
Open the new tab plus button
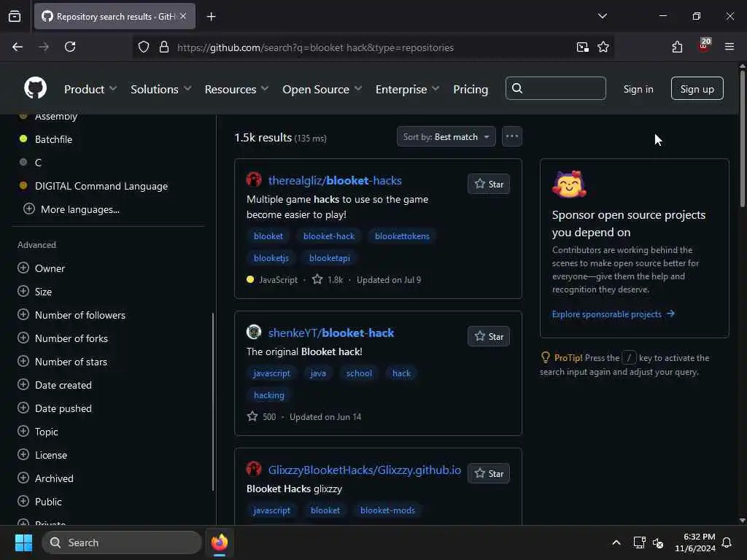pos(211,17)
